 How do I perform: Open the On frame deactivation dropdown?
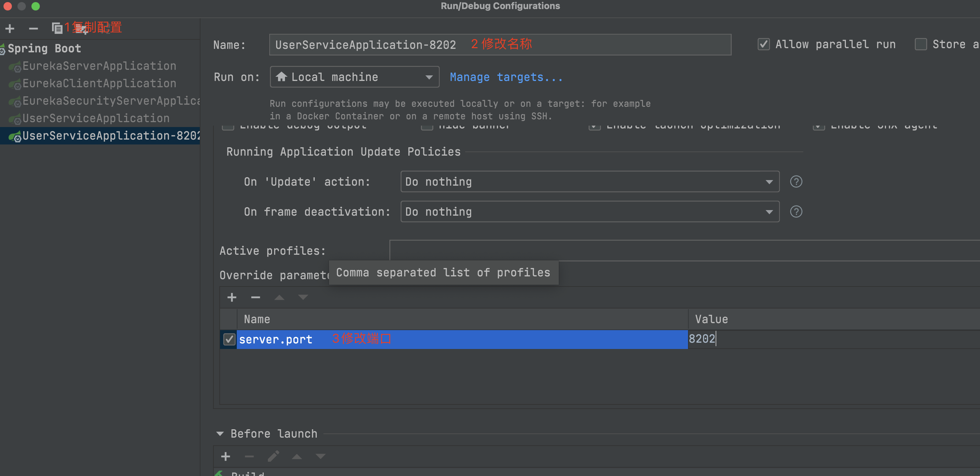[x=589, y=212]
